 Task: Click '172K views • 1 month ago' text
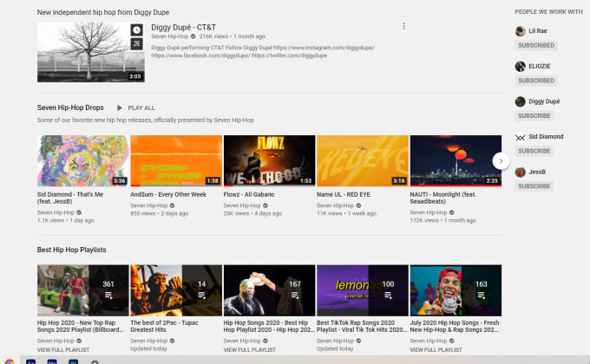442,221
